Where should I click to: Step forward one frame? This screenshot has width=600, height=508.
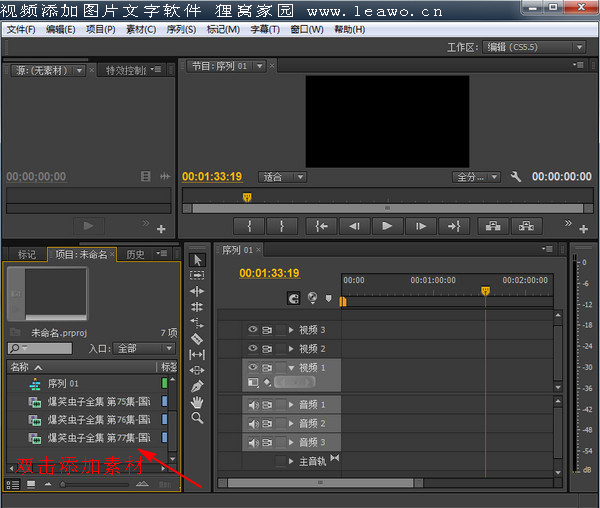[x=421, y=226]
